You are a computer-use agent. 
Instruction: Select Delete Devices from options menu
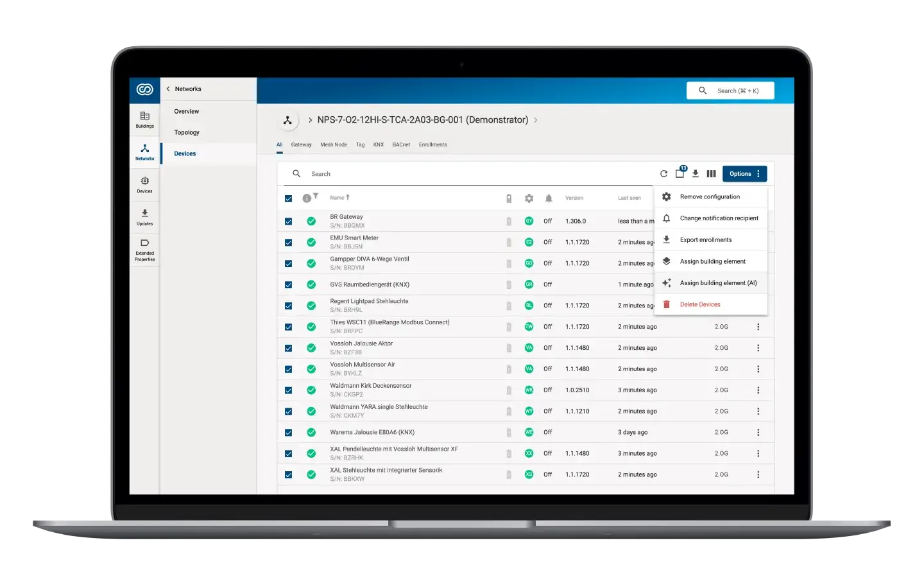click(700, 305)
